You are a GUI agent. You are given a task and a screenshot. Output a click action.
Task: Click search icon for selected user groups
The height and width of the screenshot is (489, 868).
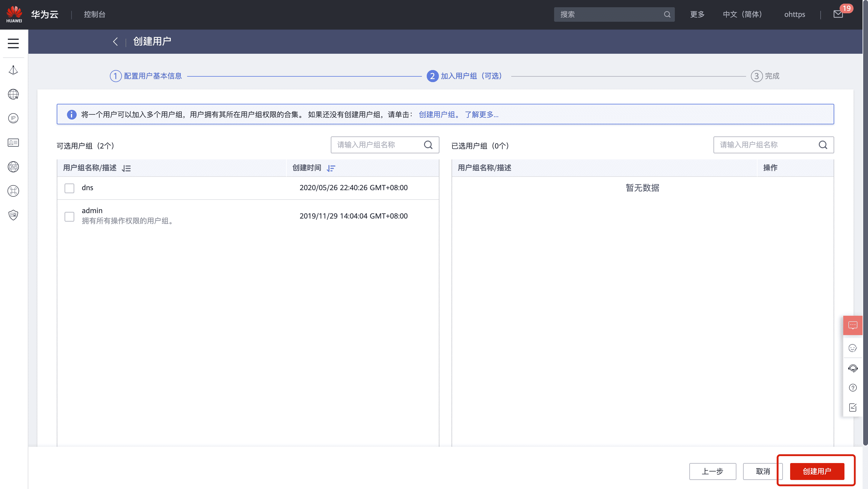point(823,145)
